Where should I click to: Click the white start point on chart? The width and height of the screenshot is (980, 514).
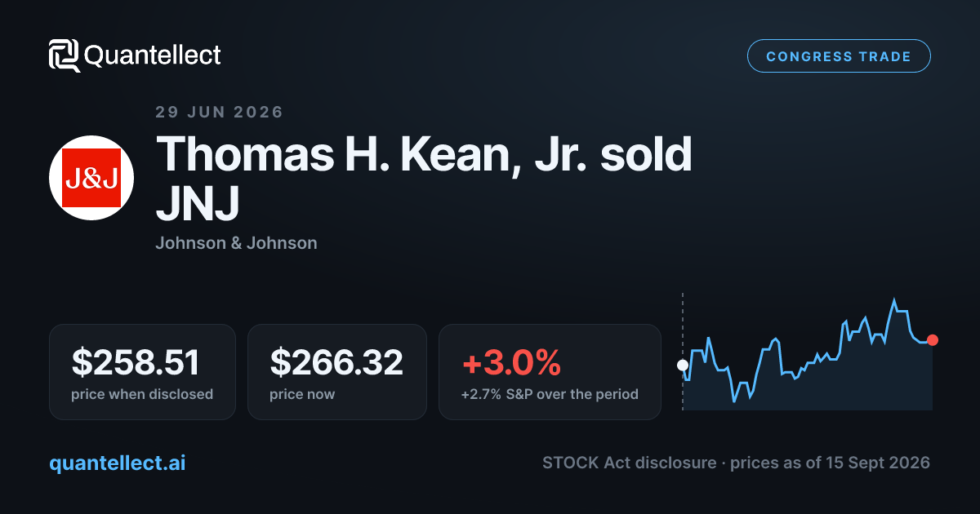coord(683,365)
